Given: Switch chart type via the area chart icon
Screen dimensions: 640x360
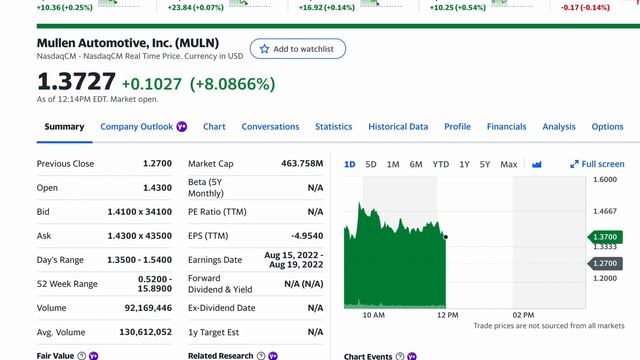Looking at the screenshot, I should 537,164.
